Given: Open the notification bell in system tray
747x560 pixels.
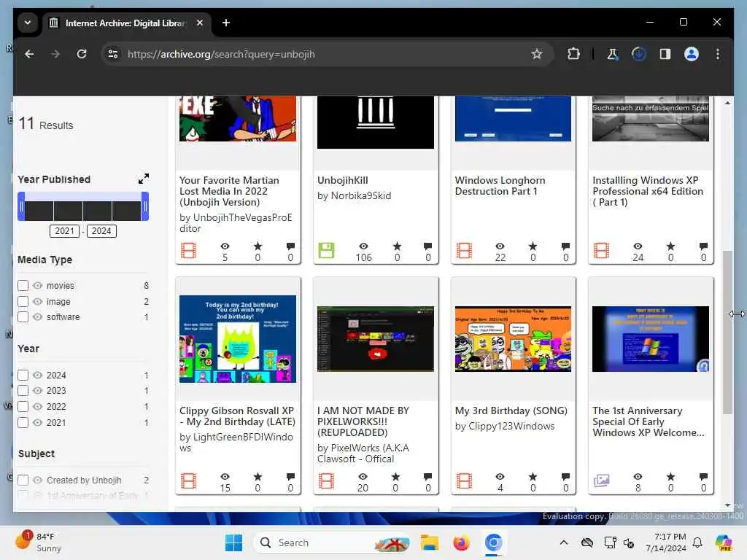Looking at the screenshot, I should tap(697, 542).
